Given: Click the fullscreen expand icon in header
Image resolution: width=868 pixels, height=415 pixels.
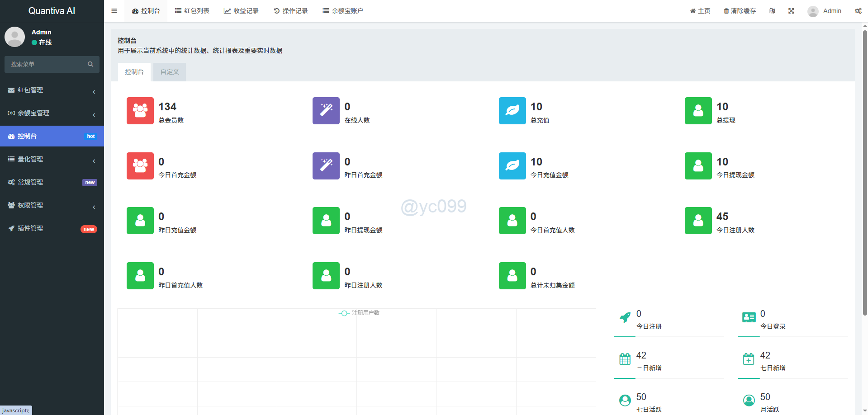Looking at the screenshot, I should tap(791, 11).
